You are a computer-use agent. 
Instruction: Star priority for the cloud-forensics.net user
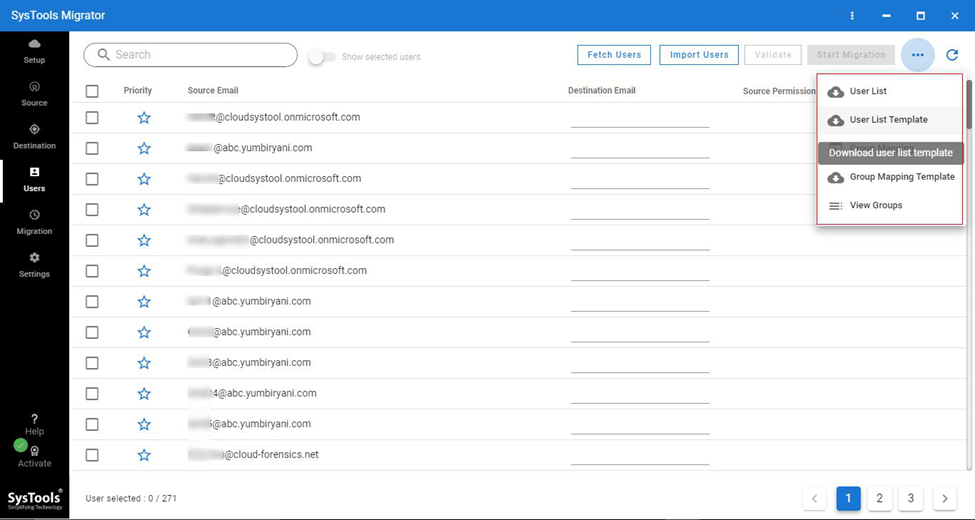click(144, 455)
